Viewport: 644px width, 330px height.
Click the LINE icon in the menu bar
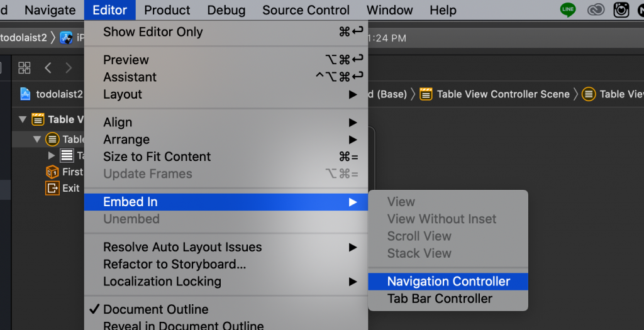(568, 10)
